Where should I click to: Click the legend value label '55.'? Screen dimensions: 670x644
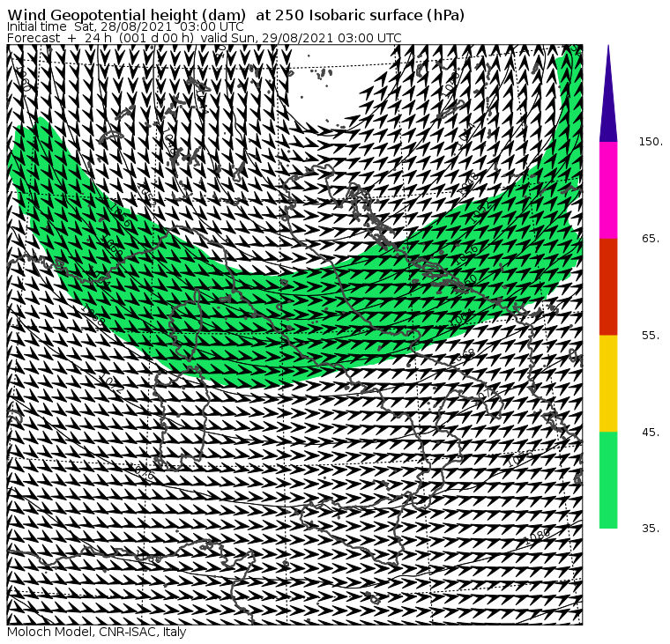coord(651,336)
